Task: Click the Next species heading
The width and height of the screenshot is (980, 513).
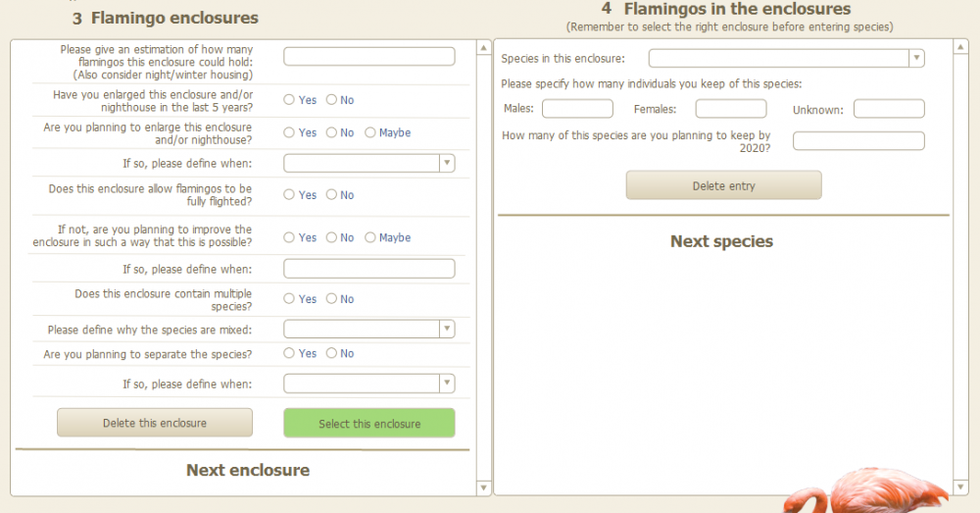Action: point(722,241)
